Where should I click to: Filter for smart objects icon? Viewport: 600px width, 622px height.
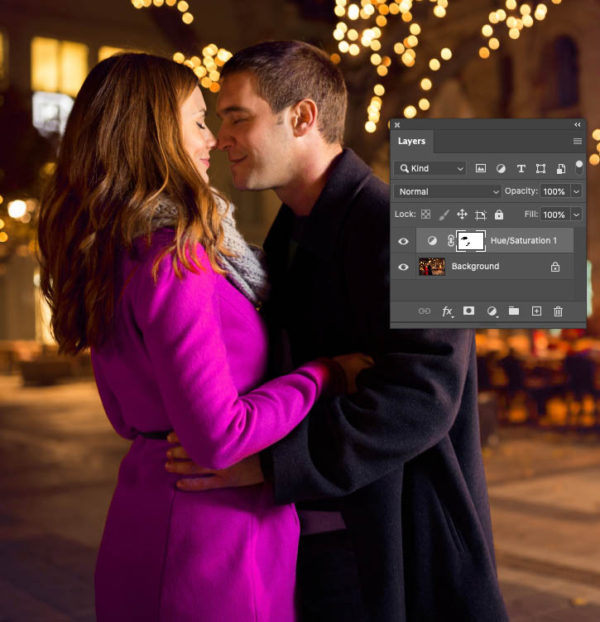[x=561, y=169]
